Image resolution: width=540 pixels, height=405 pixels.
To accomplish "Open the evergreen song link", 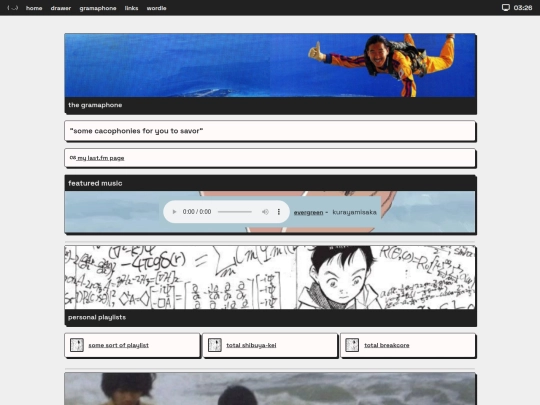I will [308, 212].
